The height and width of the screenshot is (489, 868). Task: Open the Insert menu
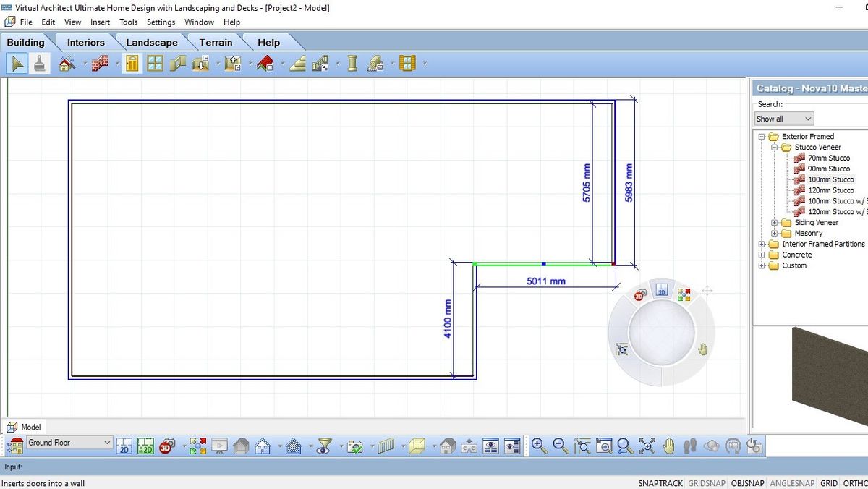(100, 22)
